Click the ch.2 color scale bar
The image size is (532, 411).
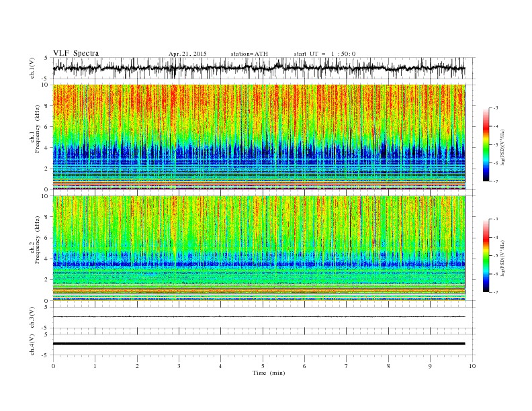[x=486, y=255]
